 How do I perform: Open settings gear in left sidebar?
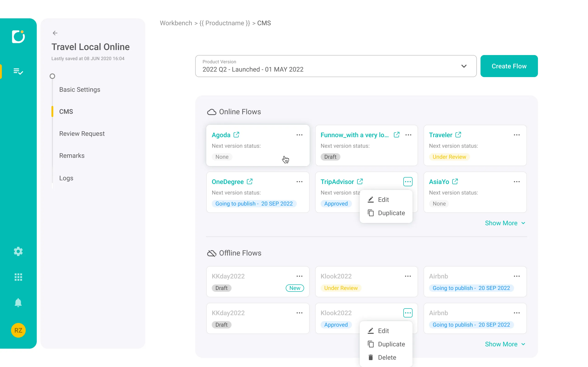pyautogui.click(x=18, y=251)
